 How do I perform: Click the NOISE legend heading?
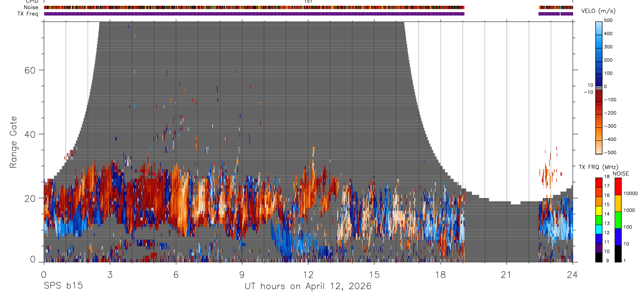coord(620,173)
